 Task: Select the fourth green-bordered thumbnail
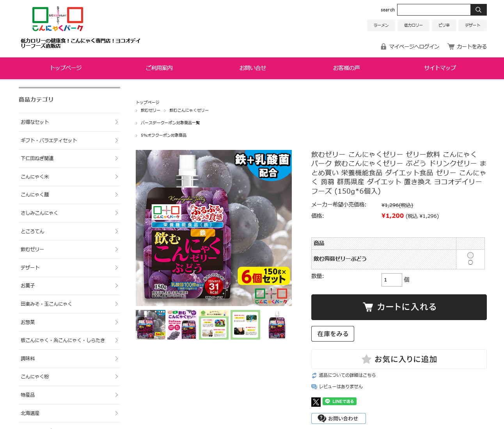click(x=245, y=325)
